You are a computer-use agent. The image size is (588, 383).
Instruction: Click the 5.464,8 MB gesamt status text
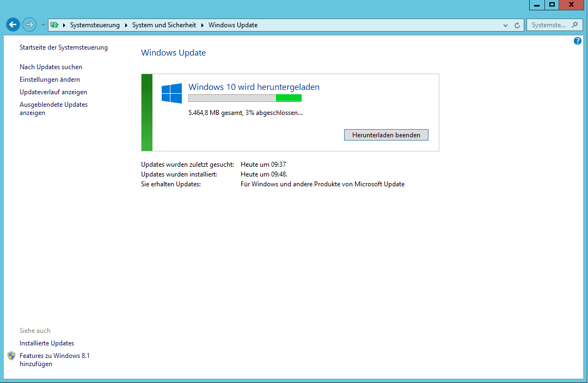point(246,113)
